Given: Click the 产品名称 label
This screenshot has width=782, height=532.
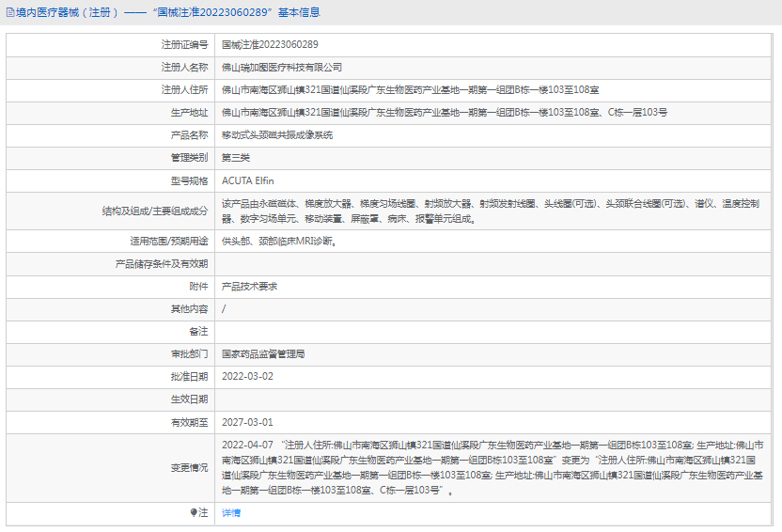Looking at the screenshot, I should [x=189, y=135].
